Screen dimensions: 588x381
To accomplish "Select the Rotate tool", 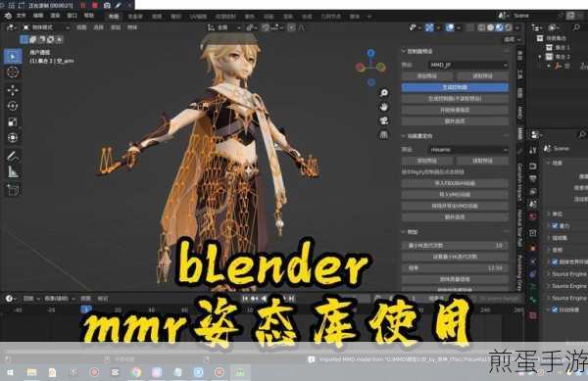I will click(x=13, y=106).
